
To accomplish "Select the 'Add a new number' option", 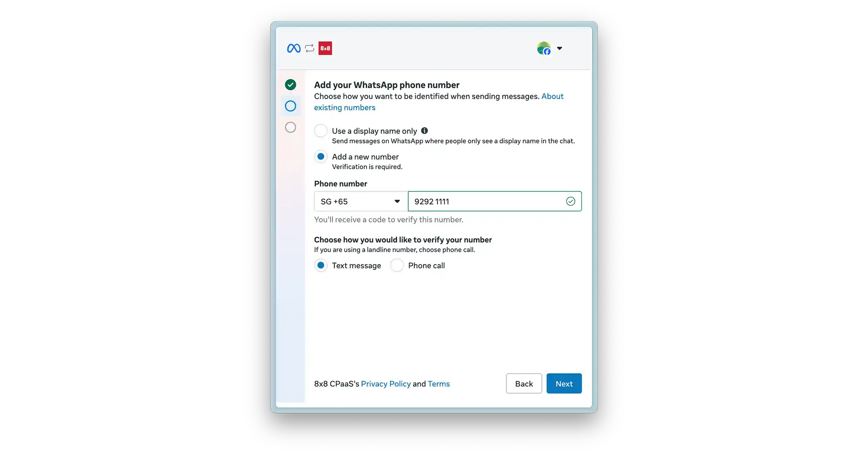I will coord(320,156).
